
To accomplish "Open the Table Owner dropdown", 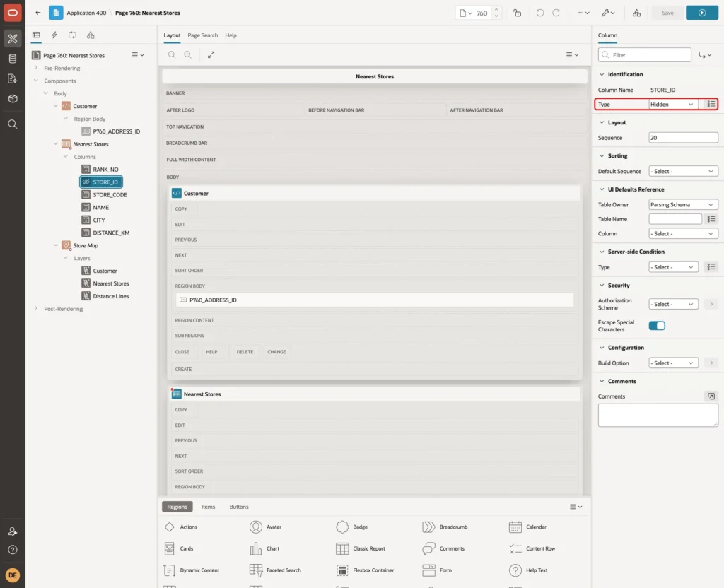I will pos(683,204).
